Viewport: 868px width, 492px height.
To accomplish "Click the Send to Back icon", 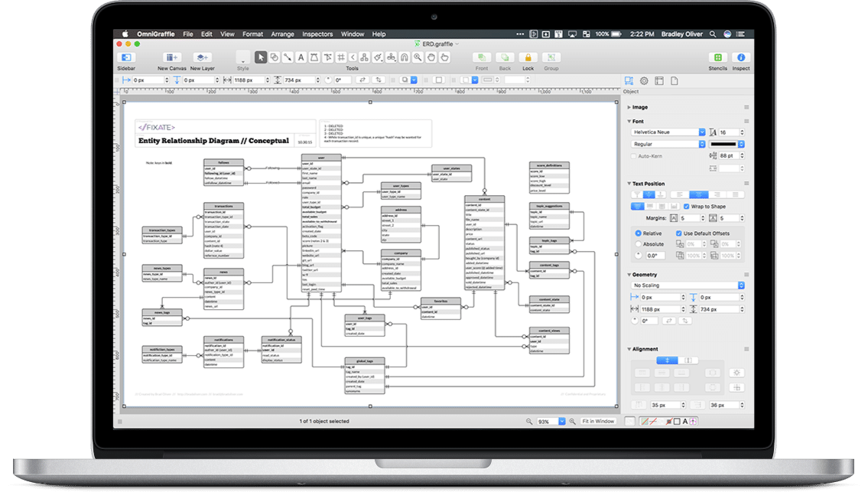I will tap(505, 57).
